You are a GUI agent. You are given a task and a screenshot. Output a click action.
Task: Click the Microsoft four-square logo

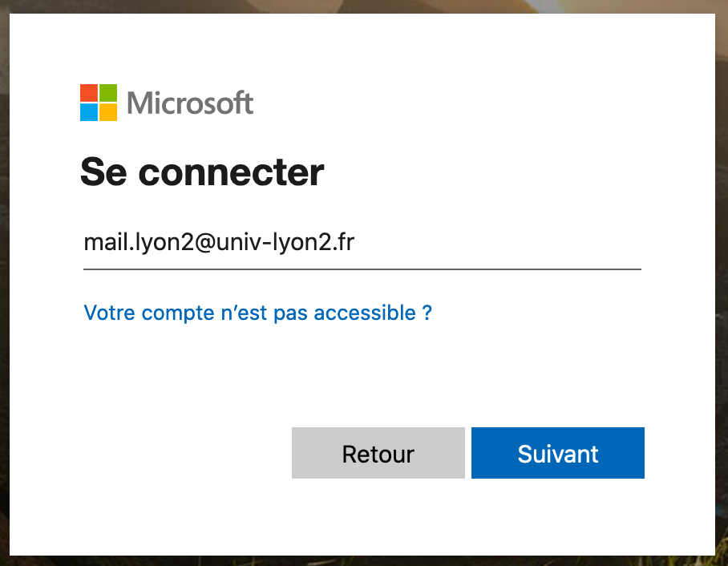[x=99, y=103]
